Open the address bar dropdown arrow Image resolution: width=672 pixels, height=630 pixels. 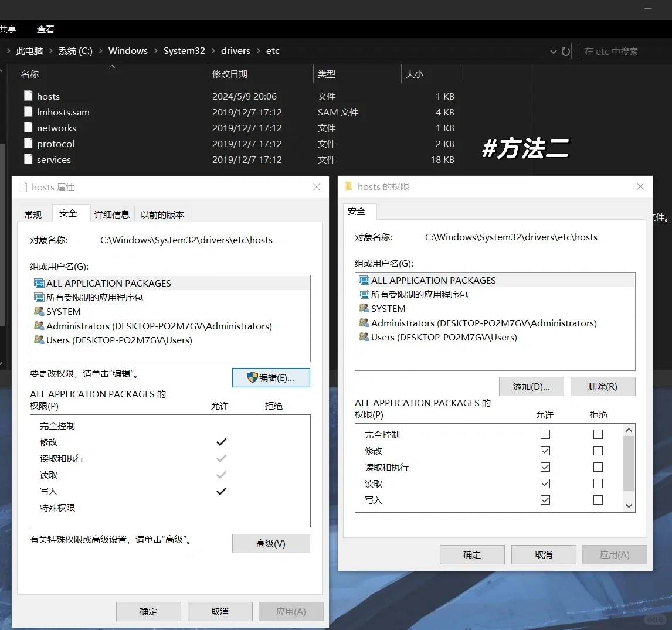tap(553, 51)
